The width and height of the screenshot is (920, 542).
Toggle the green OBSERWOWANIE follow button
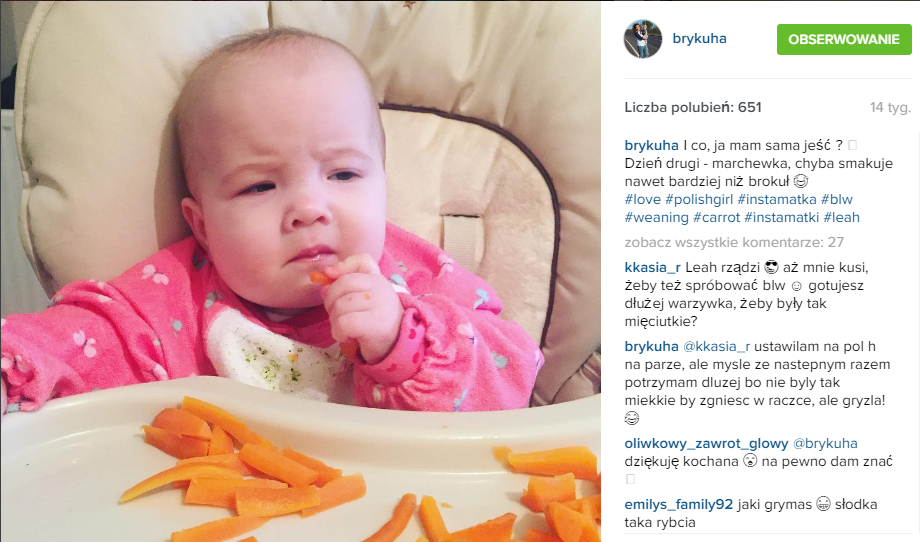pos(844,39)
